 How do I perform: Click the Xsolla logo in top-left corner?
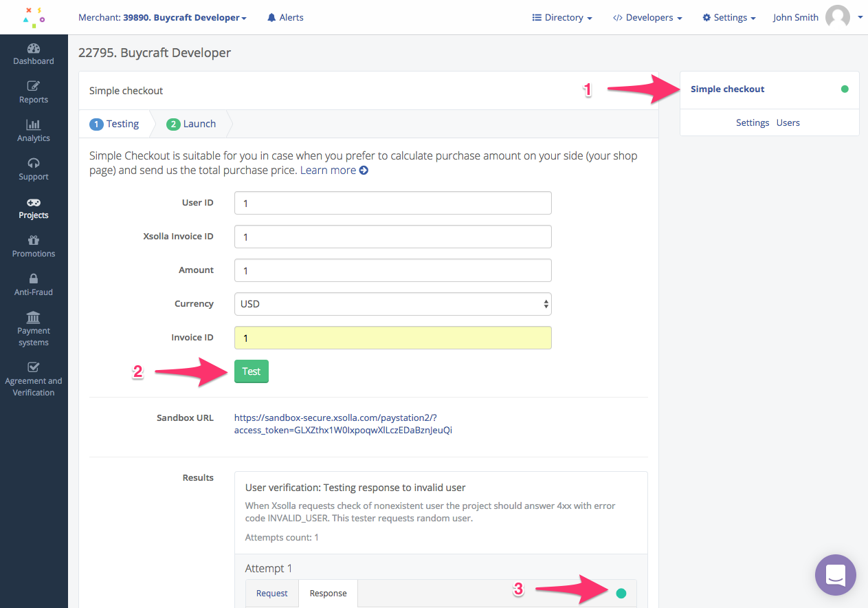click(34, 17)
